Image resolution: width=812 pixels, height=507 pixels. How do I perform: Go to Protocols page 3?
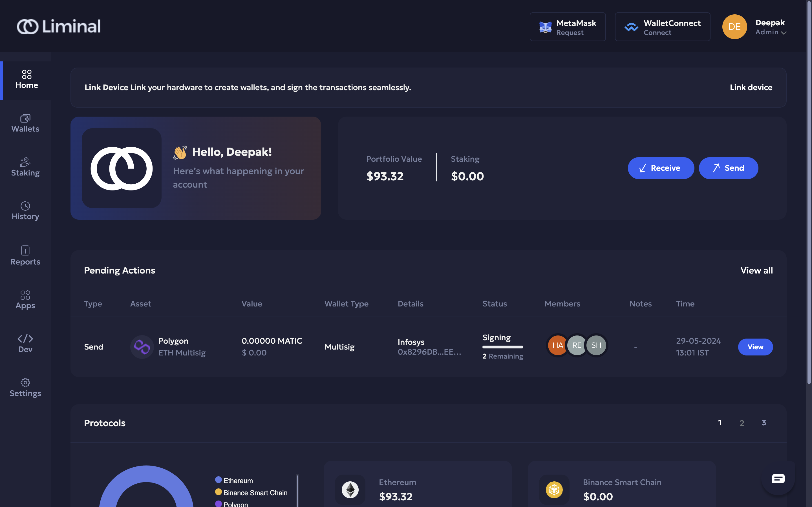tap(764, 423)
